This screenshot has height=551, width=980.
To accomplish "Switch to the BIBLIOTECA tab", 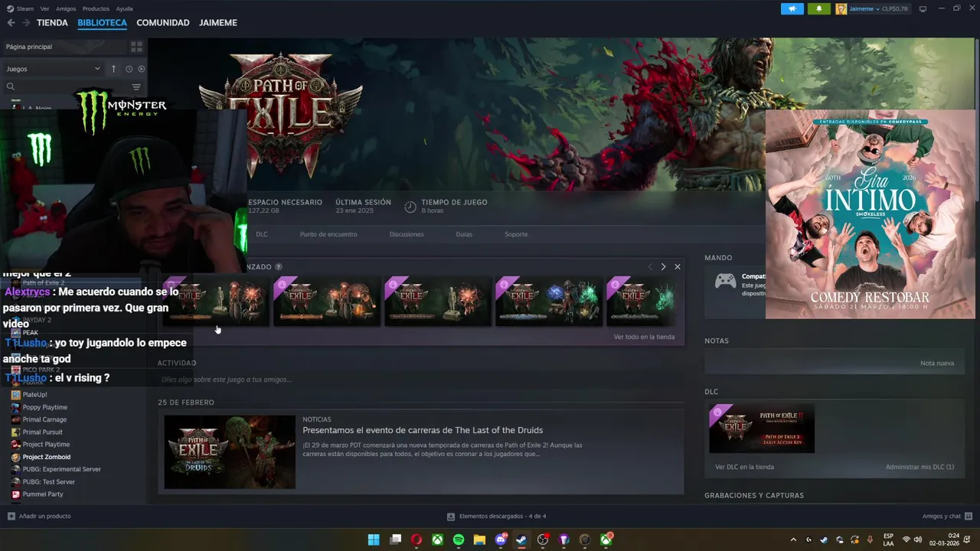I will [x=102, y=23].
